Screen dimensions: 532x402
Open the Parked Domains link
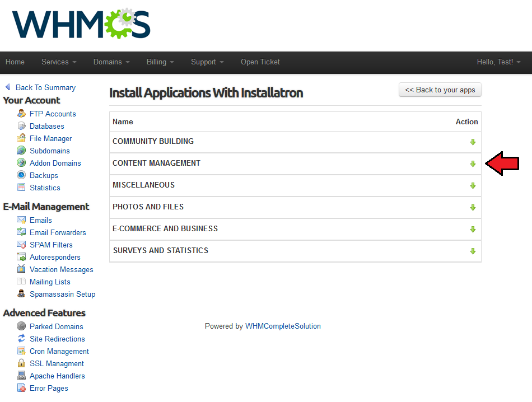pyautogui.click(x=57, y=326)
